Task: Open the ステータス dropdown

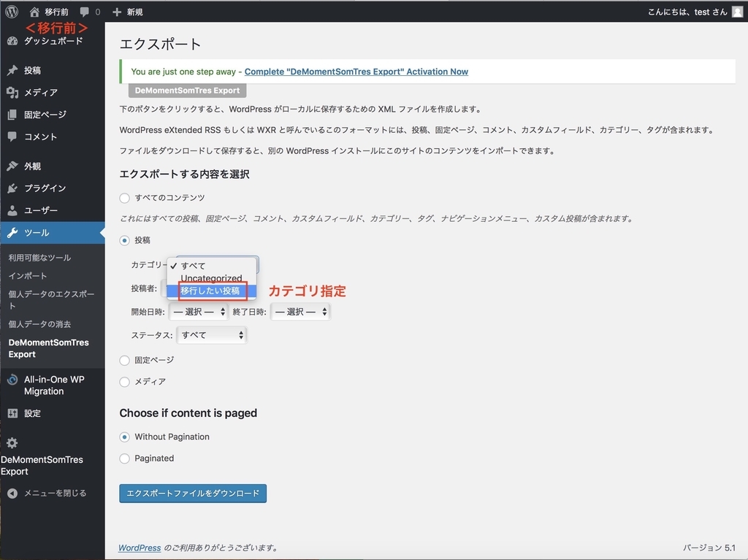Action: click(x=211, y=335)
